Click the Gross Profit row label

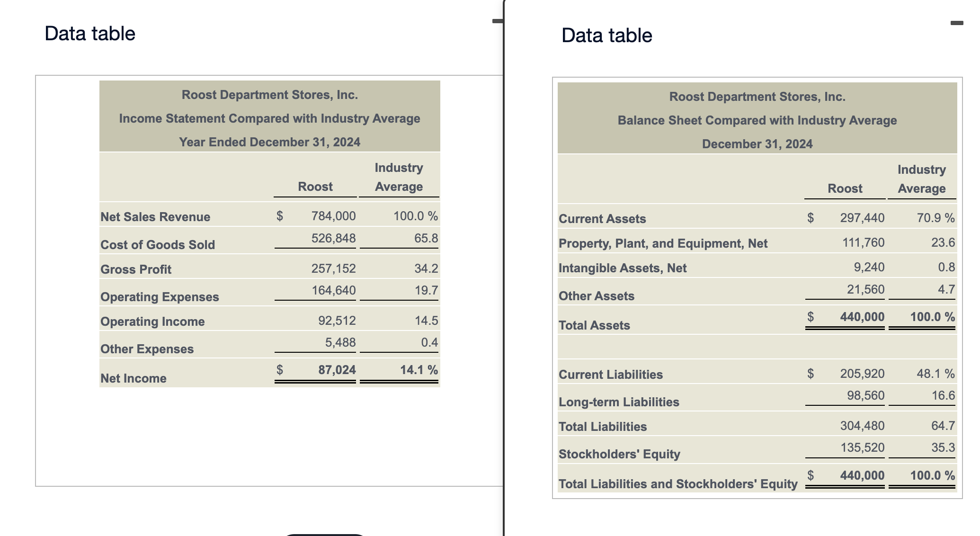point(136,269)
